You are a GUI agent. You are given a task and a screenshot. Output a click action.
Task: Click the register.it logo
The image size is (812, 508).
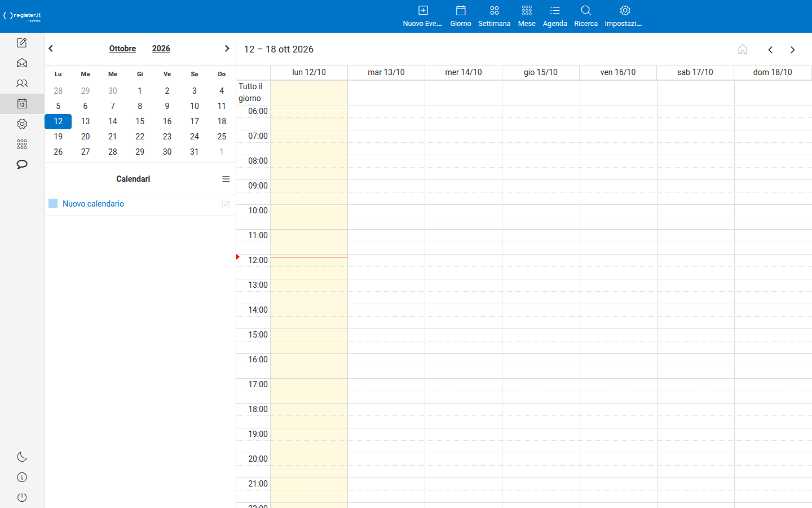[x=23, y=16]
